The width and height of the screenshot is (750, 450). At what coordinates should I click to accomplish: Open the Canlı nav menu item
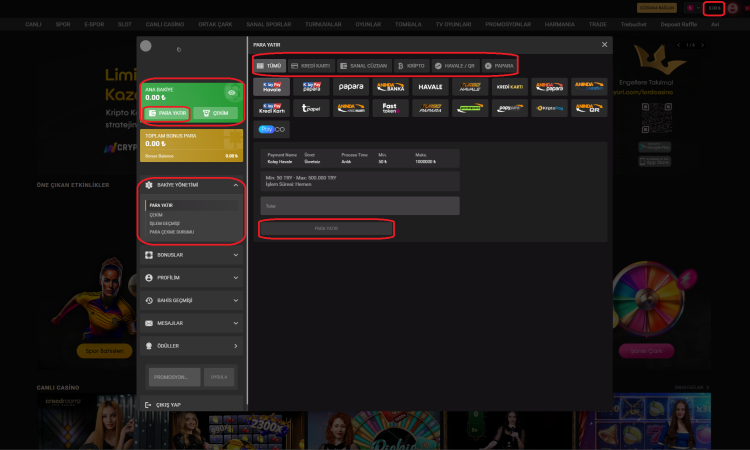[33, 24]
